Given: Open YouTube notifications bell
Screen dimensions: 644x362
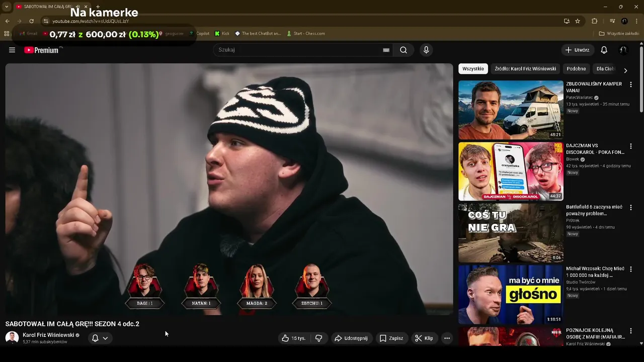Looking at the screenshot, I should point(604,50).
